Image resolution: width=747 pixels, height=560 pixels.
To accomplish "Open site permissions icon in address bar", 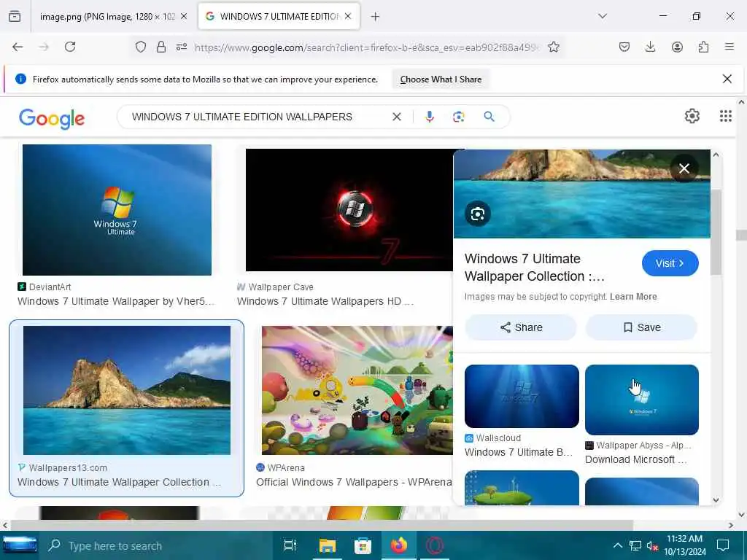I will click(182, 47).
